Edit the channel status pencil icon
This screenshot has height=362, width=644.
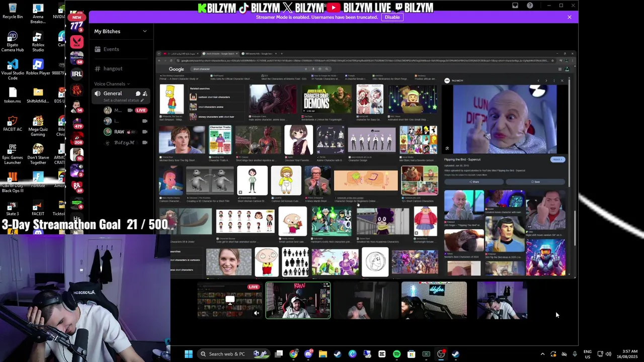click(143, 100)
